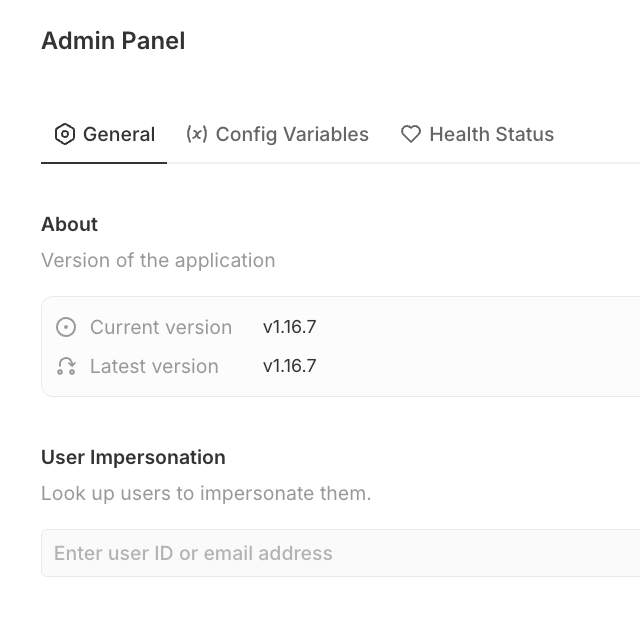This screenshot has height=626, width=640.
Task: Click the Latest version label
Action: tap(154, 366)
